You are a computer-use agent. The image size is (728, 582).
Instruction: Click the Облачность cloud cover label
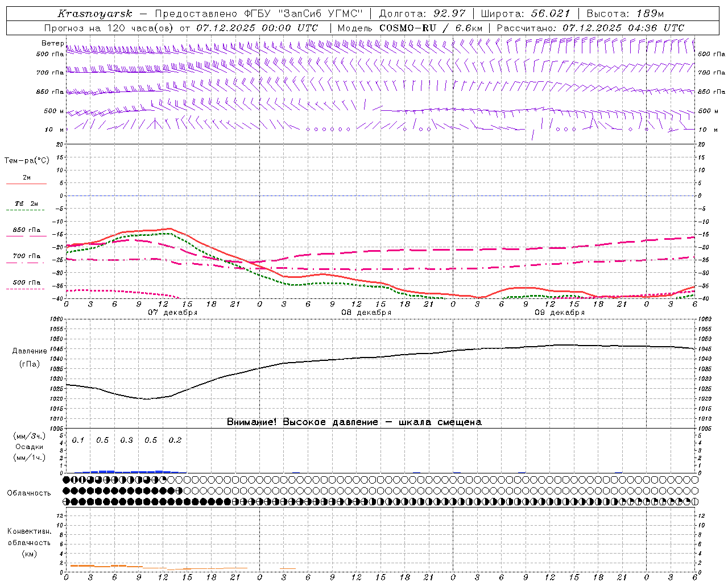click(29, 493)
